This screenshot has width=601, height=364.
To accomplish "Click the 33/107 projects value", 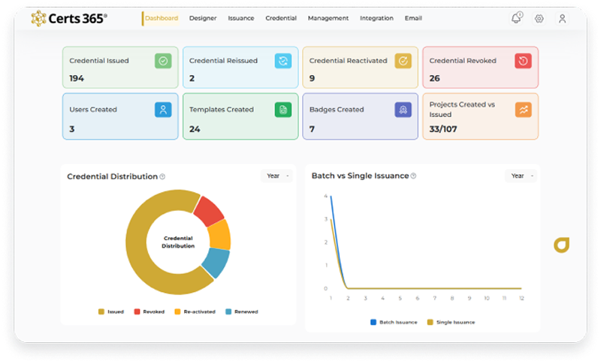I will coord(443,129).
